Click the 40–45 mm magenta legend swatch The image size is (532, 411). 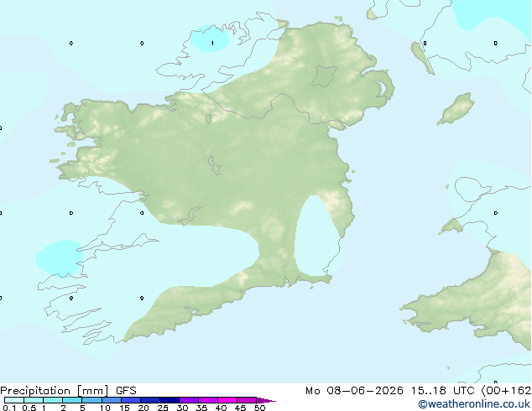click(x=227, y=400)
